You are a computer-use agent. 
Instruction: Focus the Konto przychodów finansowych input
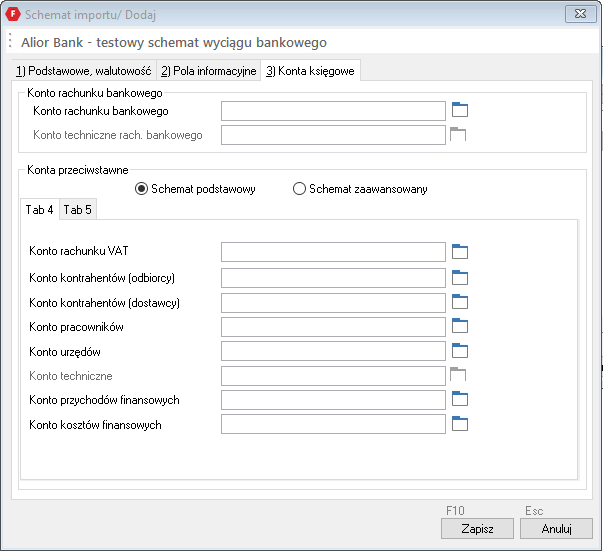(x=333, y=400)
